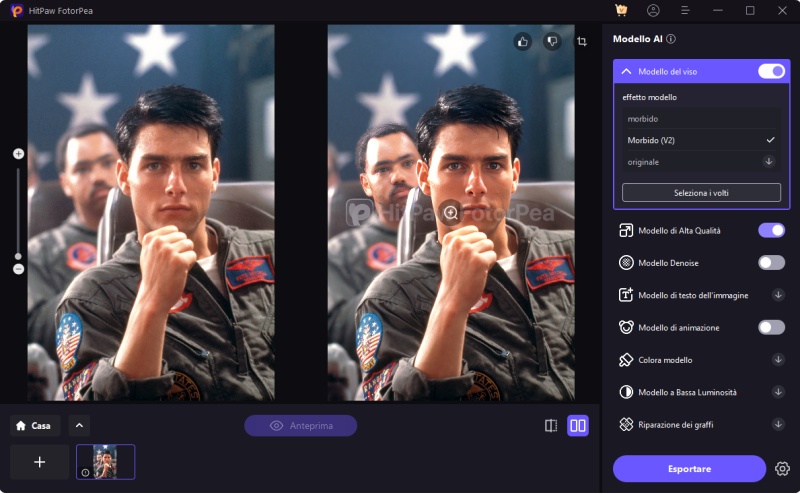
Task: Add a new image with plus button
Action: coord(39,462)
